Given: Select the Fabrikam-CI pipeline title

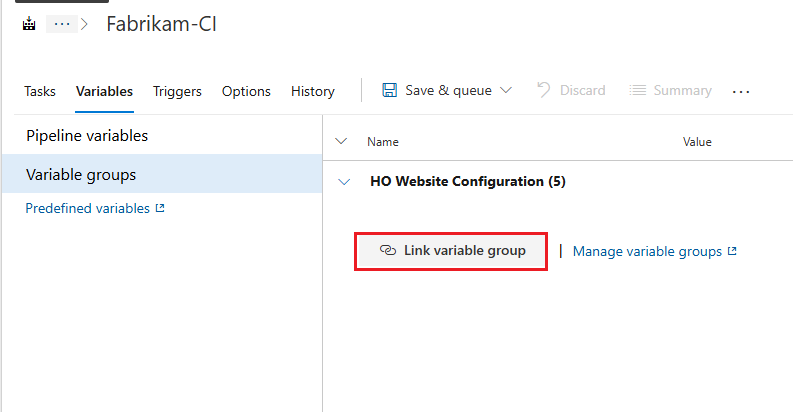Looking at the screenshot, I should pyautogui.click(x=161, y=25).
